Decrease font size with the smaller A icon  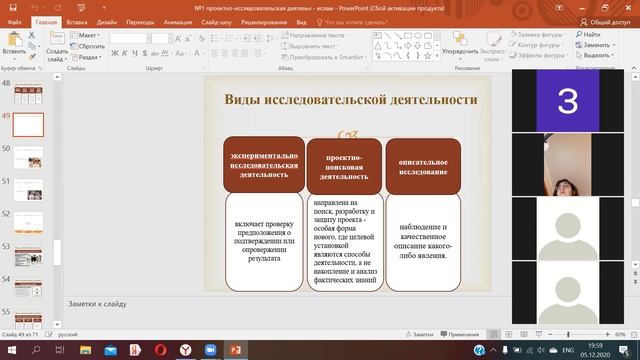188,39
